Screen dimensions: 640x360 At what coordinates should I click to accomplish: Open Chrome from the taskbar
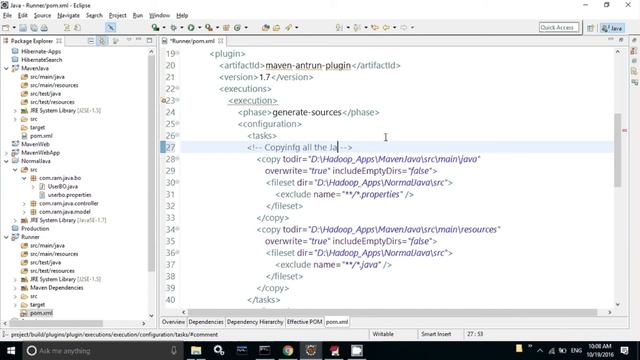[288, 351]
